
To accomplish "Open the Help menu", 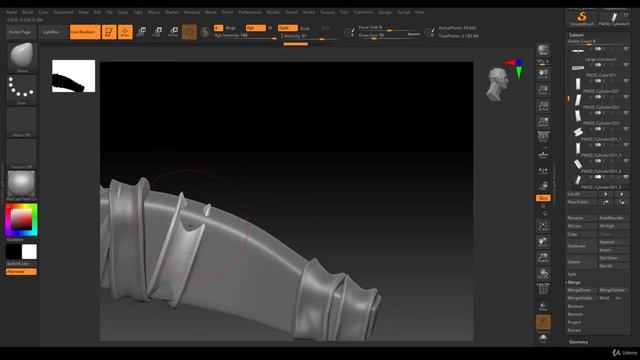I will (419, 12).
